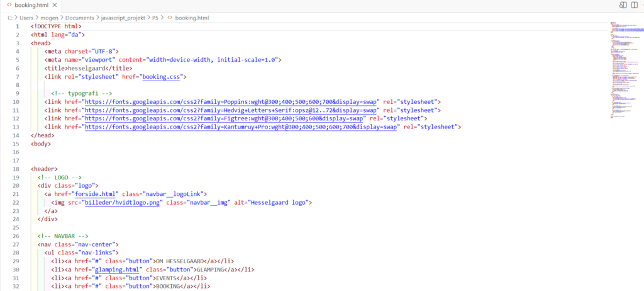Click line number 32 in the gutter

16,287
